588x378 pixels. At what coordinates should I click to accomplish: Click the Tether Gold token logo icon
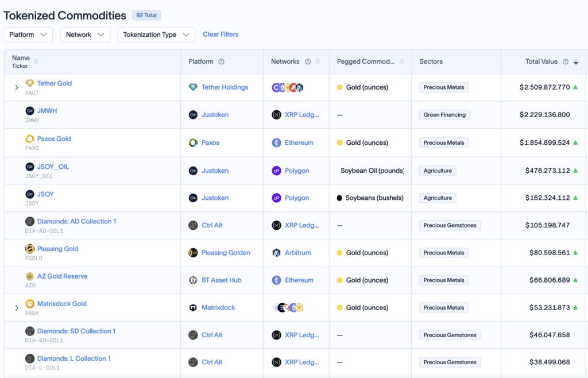[x=30, y=83]
